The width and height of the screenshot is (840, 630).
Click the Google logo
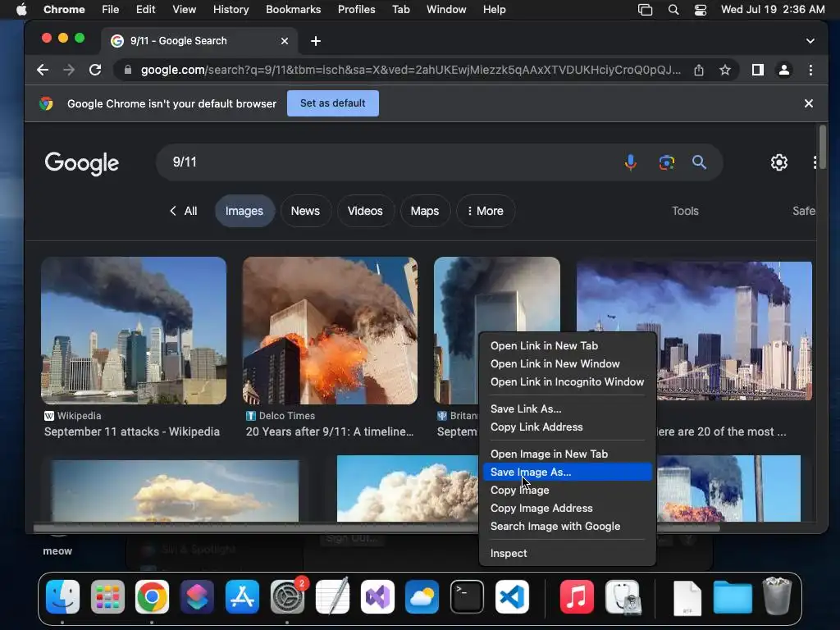coord(81,163)
